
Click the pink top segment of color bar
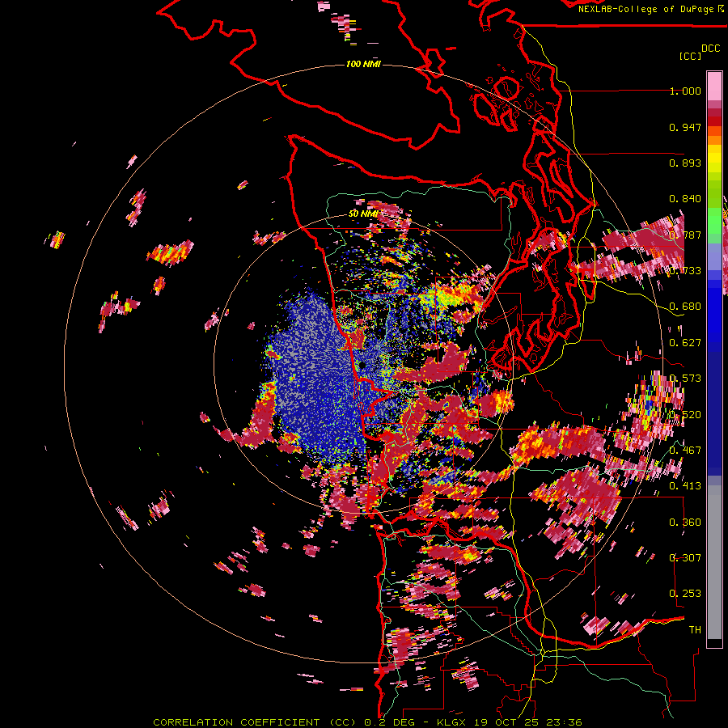[714, 86]
